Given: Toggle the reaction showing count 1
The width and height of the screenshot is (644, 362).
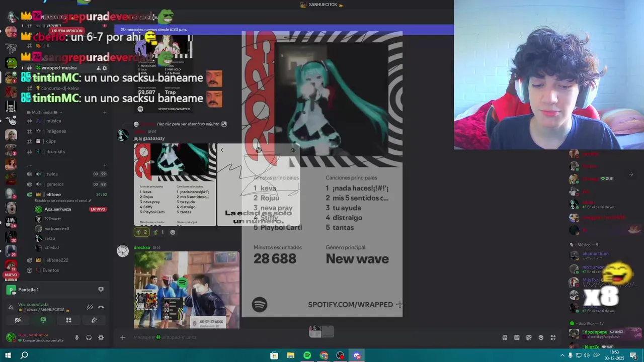Looking at the screenshot, I should click(158, 232).
